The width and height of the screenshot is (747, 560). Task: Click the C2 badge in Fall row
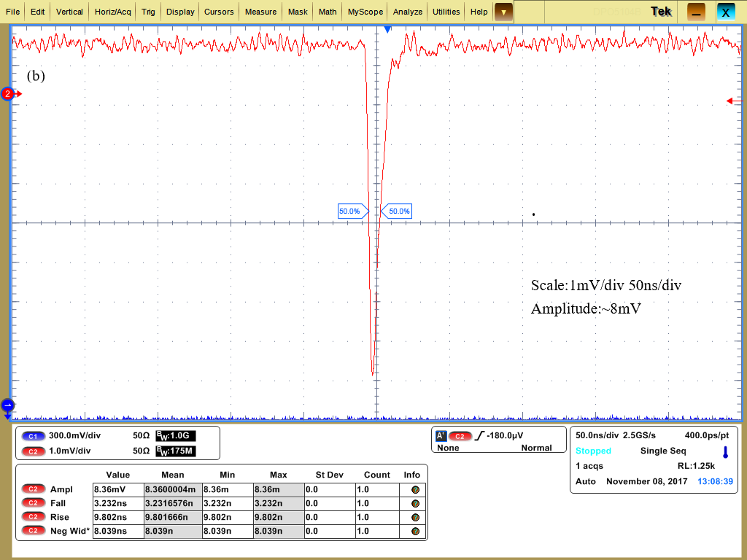click(x=33, y=503)
